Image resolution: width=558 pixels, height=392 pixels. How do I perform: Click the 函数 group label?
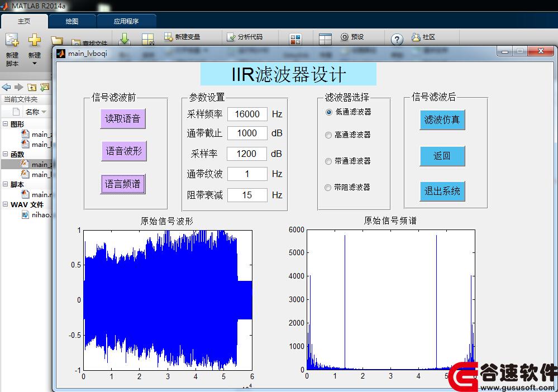(17, 154)
